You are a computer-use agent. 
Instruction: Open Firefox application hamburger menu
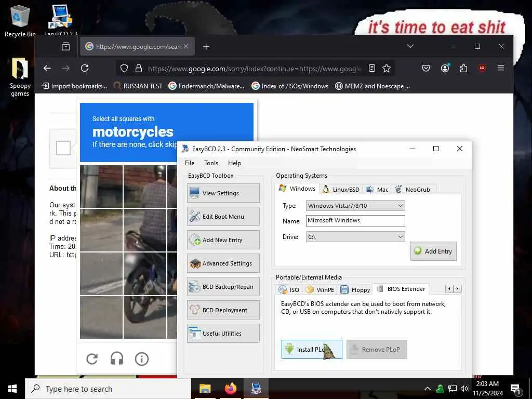coord(501,68)
